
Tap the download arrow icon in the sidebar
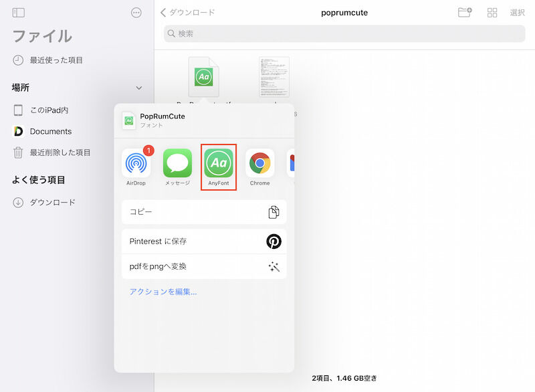tap(18, 202)
